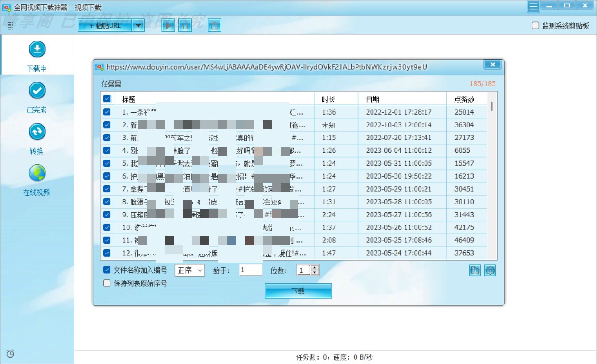The image size is (597, 364).
Task: Click the date 2022-10-03 12:00:14
Action: point(399,125)
